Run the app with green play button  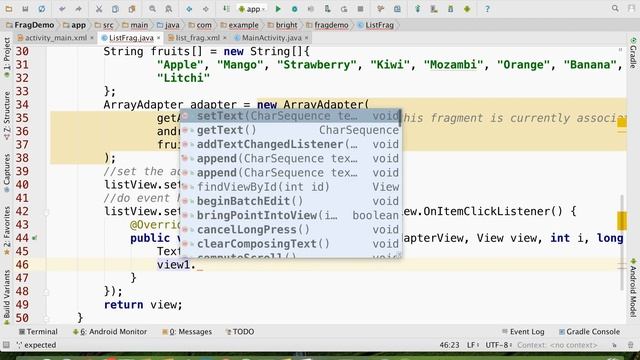[278, 9]
